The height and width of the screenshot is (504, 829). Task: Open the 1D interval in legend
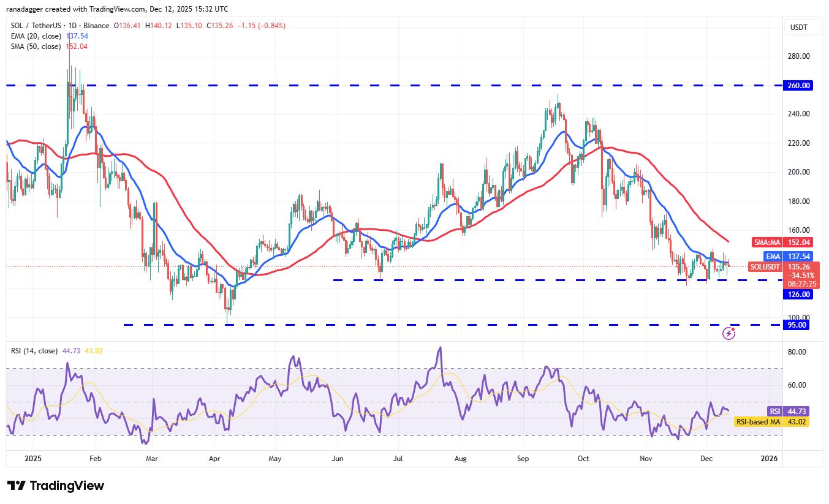(x=73, y=26)
